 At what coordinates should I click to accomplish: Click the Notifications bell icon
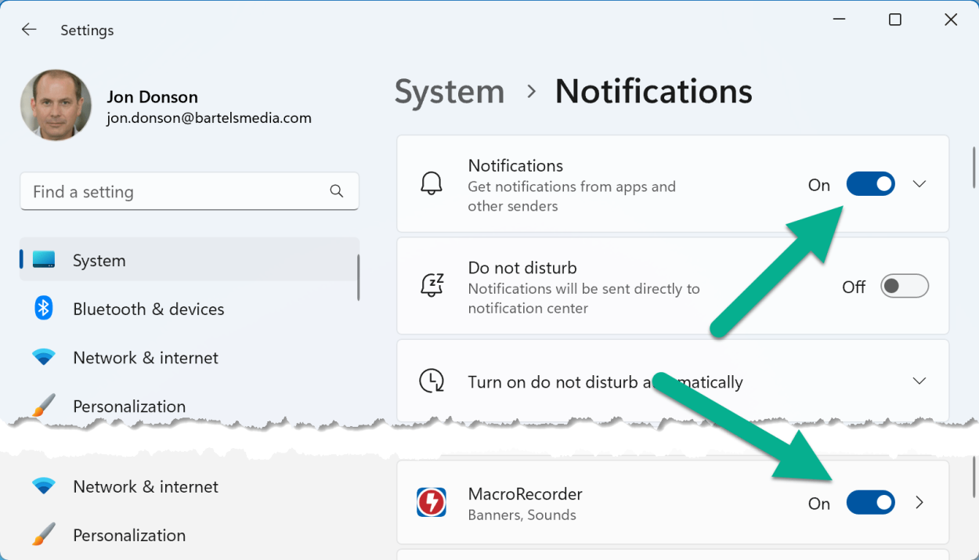click(x=432, y=184)
